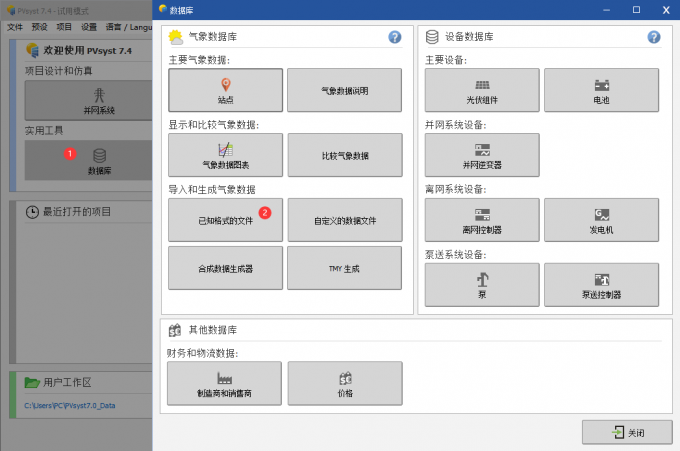Click 并网系统 in the PVsyst main window
680x451 pixels.
coord(88,100)
